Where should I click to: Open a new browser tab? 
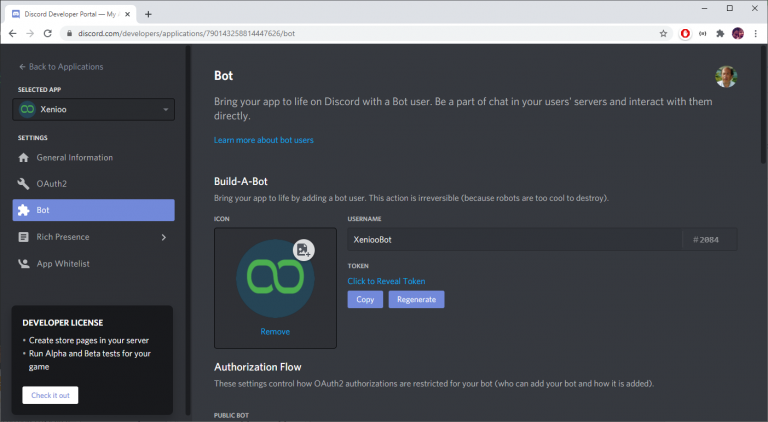(148, 14)
